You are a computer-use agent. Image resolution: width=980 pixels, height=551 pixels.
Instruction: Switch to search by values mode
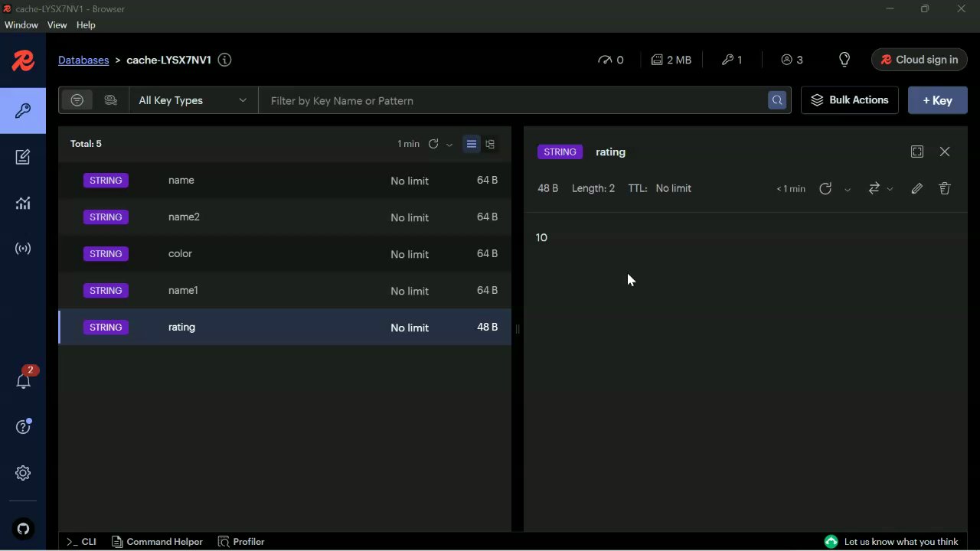click(110, 100)
